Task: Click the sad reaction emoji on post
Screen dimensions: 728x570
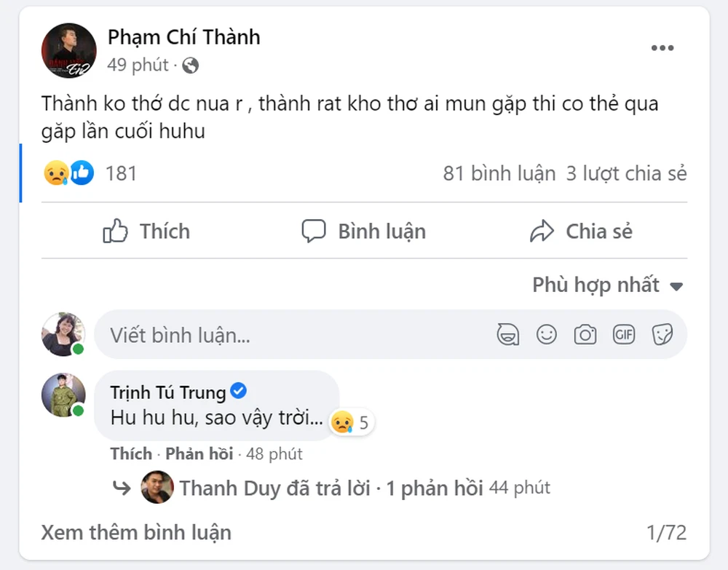Action: click(55, 173)
